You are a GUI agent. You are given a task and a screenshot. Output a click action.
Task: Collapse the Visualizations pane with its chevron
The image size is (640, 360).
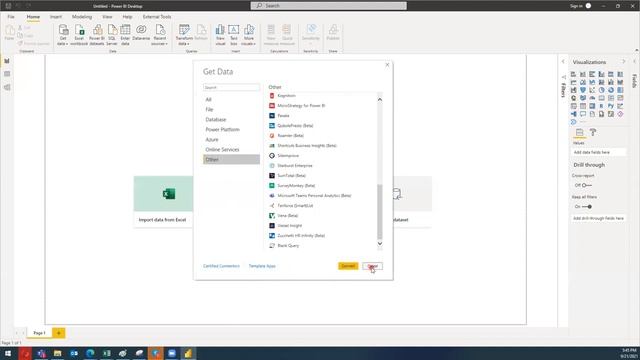(x=623, y=62)
